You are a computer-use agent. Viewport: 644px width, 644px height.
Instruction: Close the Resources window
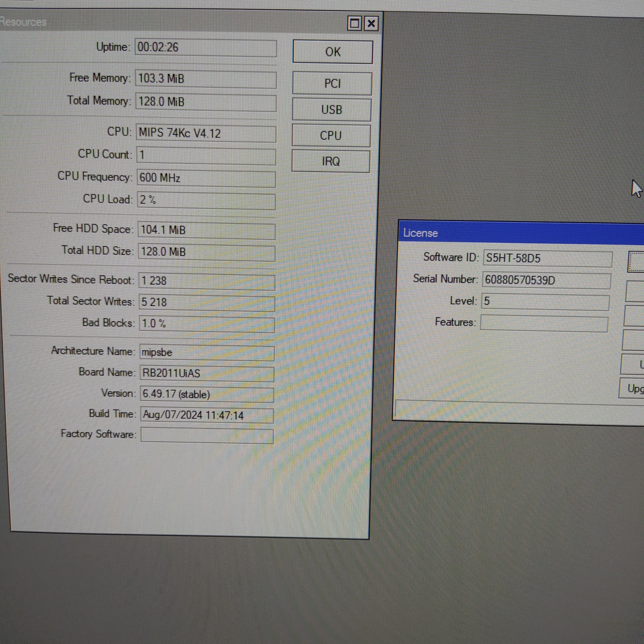[371, 24]
